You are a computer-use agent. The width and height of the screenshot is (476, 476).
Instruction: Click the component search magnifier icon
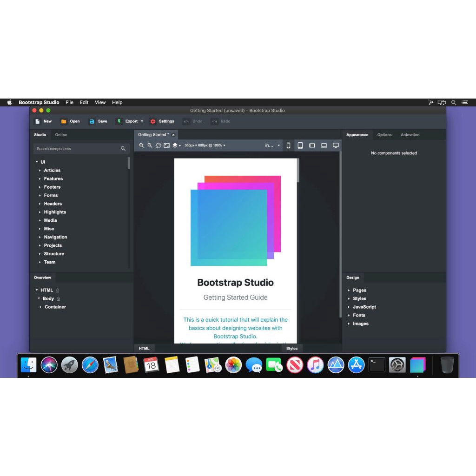(123, 149)
